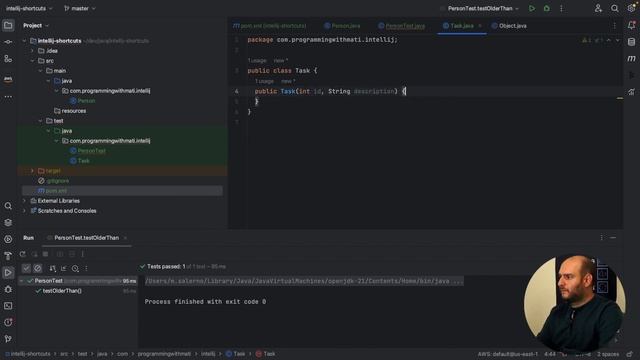Switch to the Person.java editor tab

[342, 26]
